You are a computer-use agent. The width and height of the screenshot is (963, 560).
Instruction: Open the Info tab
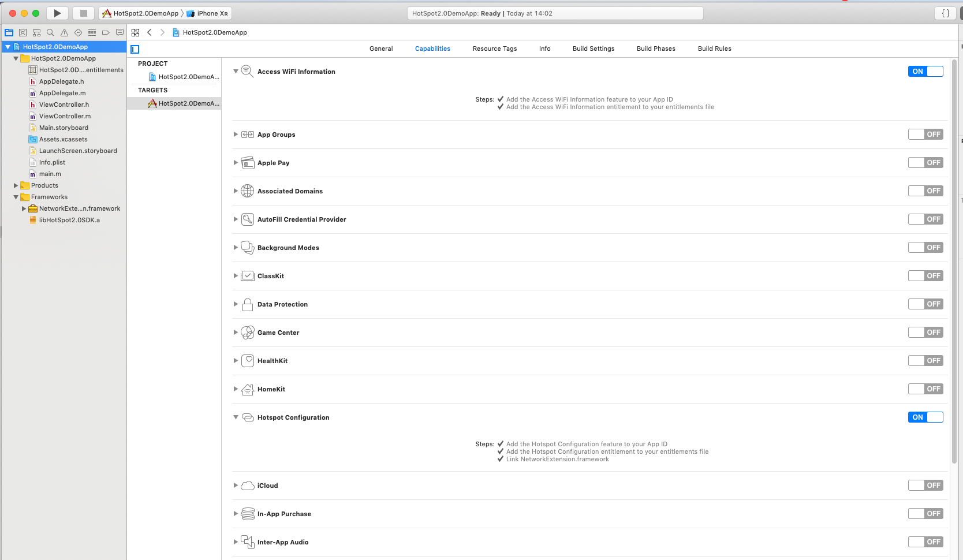544,48
